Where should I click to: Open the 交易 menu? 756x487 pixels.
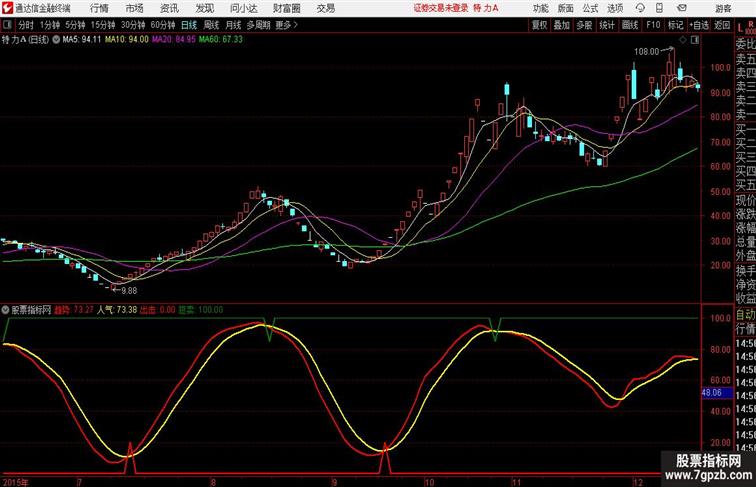tap(325, 8)
